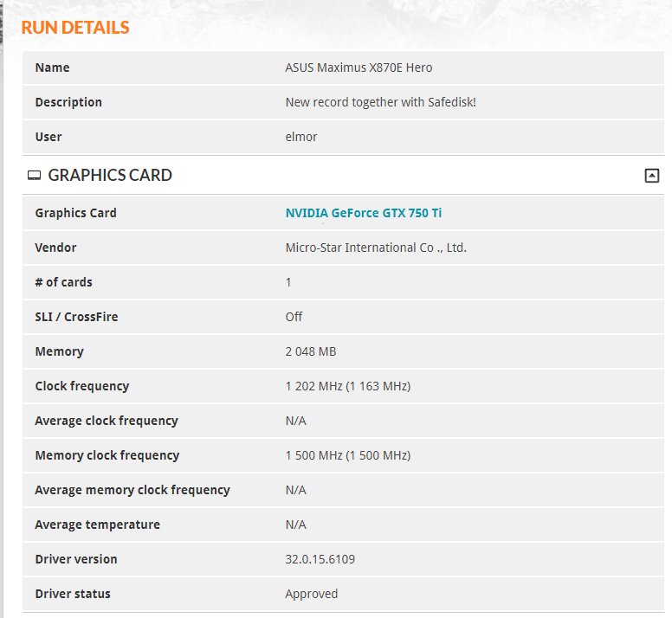
Task: Select the SLI / CrossFire value Off
Action: coord(294,317)
